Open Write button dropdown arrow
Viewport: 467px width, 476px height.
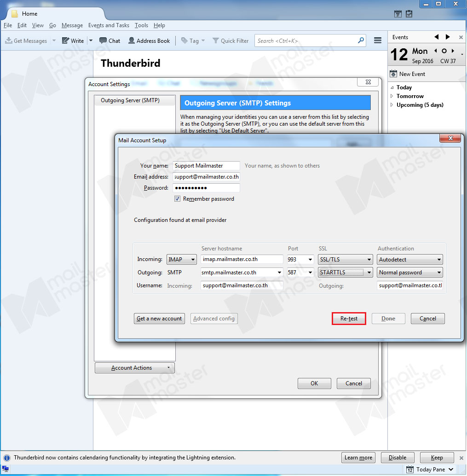click(x=91, y=41)
